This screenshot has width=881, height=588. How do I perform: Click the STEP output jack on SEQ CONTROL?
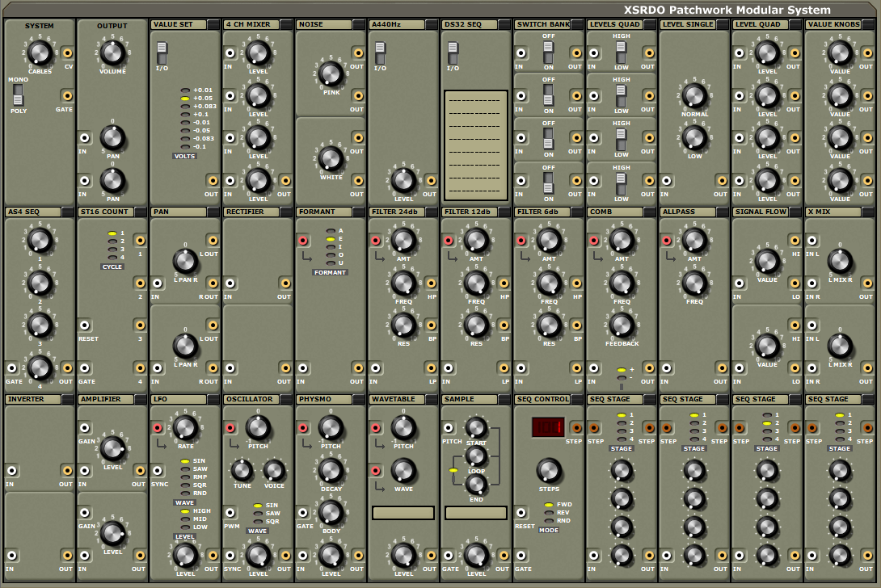point(576,428)
